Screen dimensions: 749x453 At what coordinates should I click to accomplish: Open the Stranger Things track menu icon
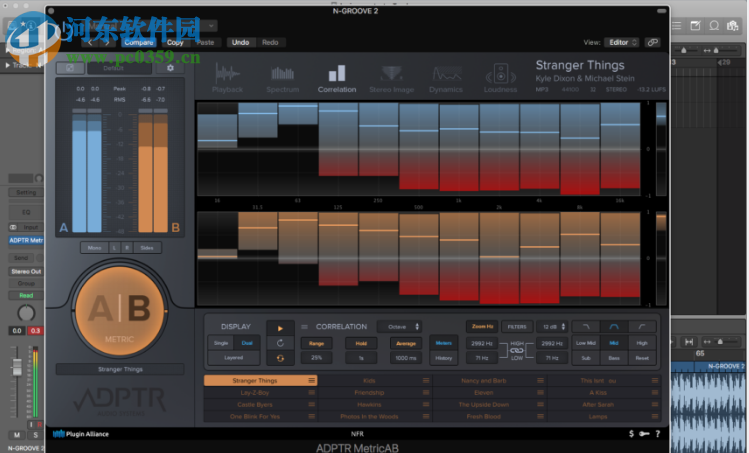pyautogui.click(x=311, y=380)
